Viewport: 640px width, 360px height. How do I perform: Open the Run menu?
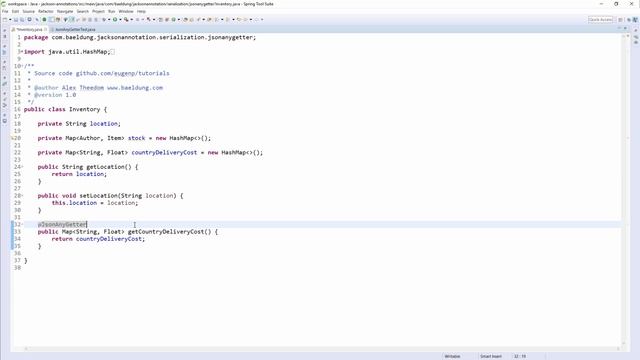[111, 11]
